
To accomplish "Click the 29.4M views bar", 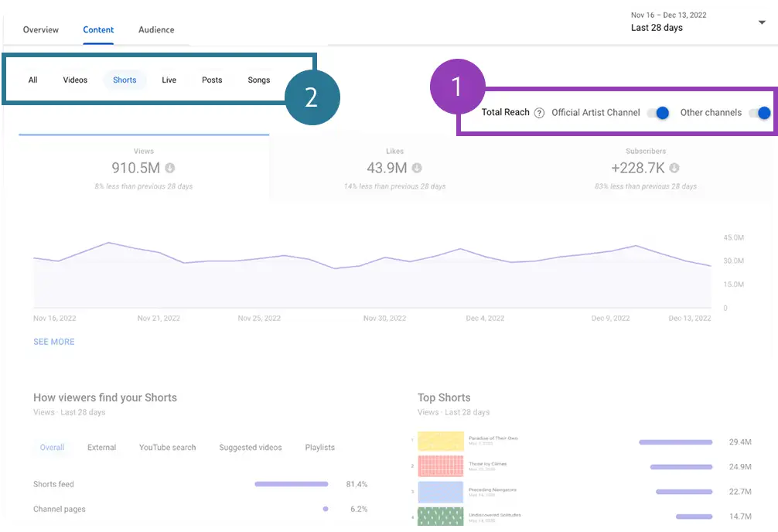I will coord(676,442).
